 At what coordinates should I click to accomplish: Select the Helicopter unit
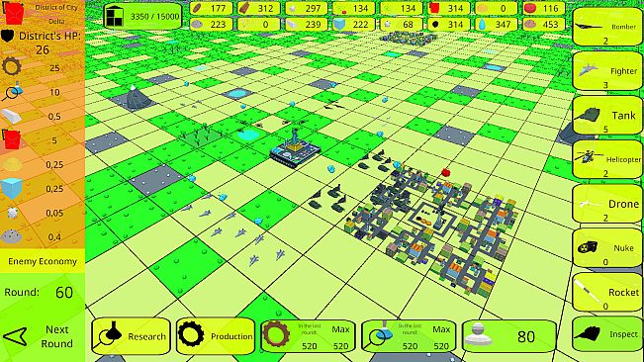tap(607, 159)
